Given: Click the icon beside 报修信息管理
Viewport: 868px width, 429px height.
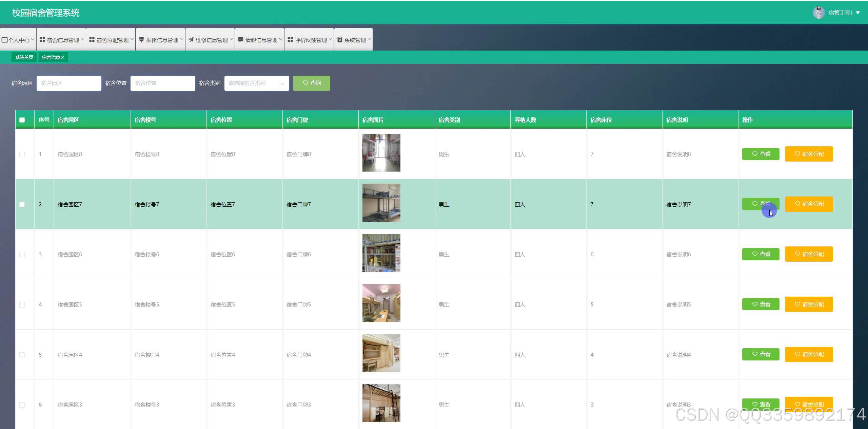Looking at the screenshot, I should 141,40.
